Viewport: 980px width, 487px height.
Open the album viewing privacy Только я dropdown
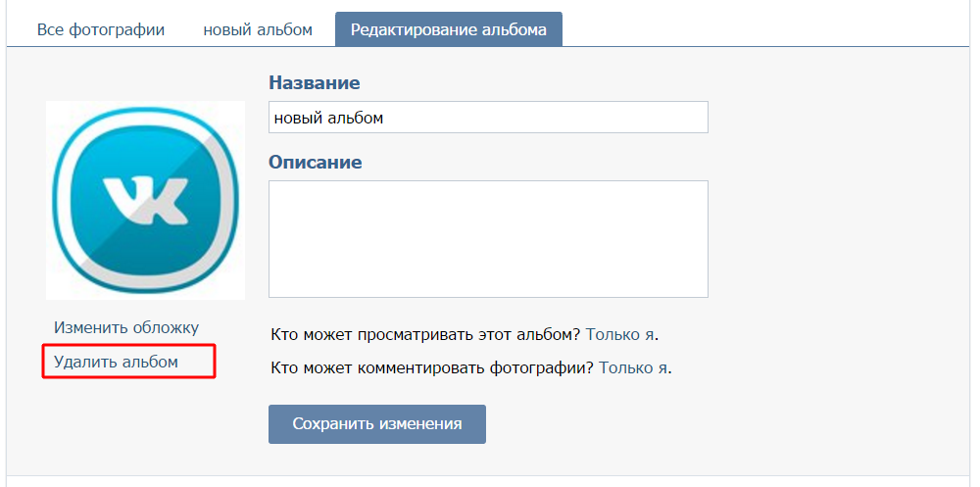coord(619,334)
